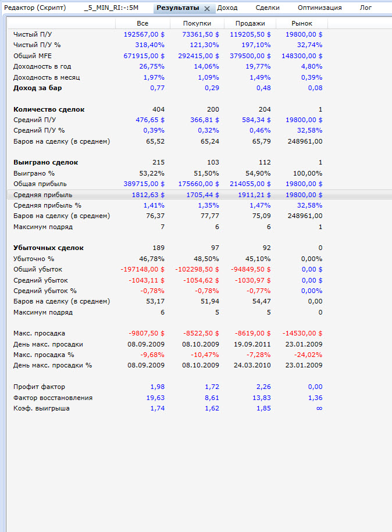Screen dimensions: 392x532
Task: Click value -1043,11 $ average loss
Action: pyautogui.click(x=147, y=280)
